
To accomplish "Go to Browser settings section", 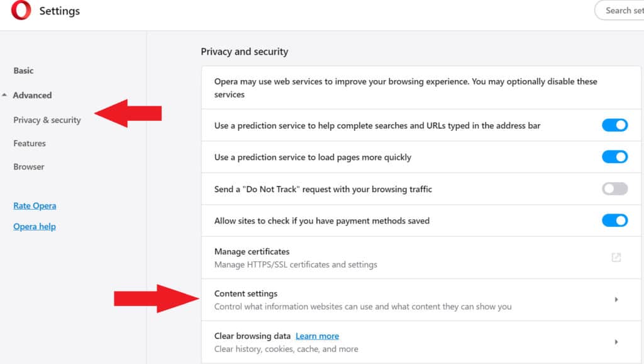I will (29, 167).
